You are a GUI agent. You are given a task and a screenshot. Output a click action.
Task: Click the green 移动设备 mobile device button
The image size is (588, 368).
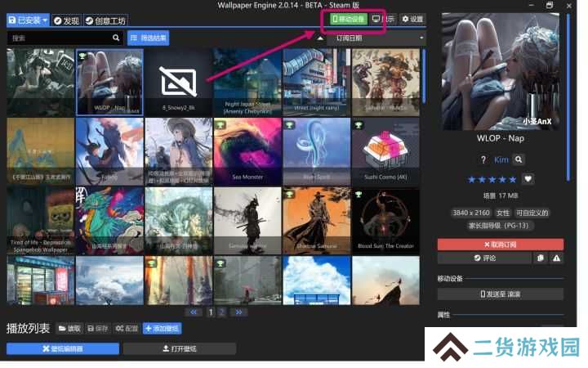(x=349, y=19)
